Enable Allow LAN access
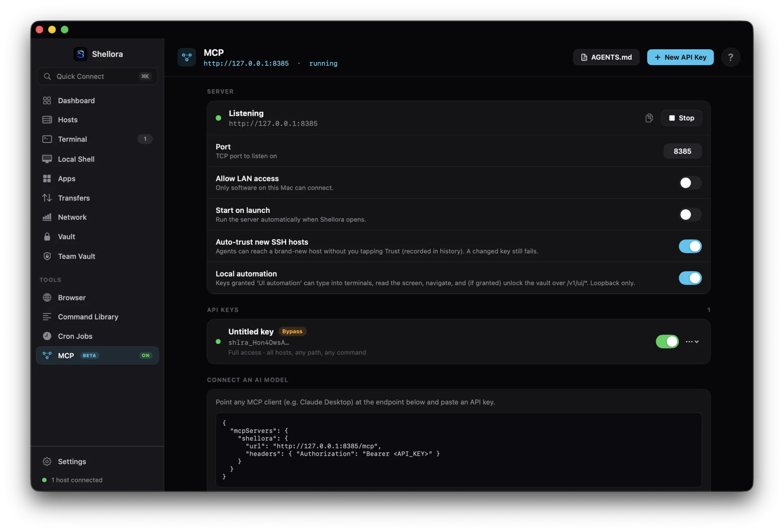This screenshot has height=532, width=784. tap(690, 183)
